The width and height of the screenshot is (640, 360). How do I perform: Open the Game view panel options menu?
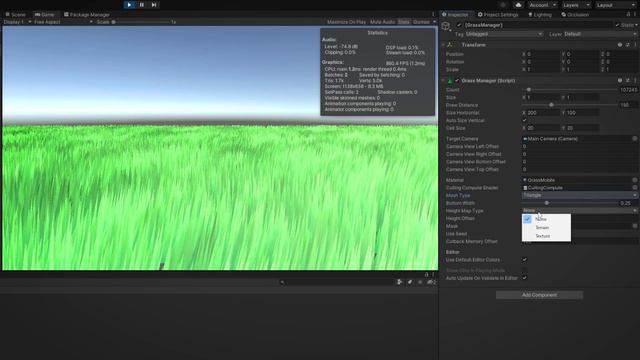(433, 15)
